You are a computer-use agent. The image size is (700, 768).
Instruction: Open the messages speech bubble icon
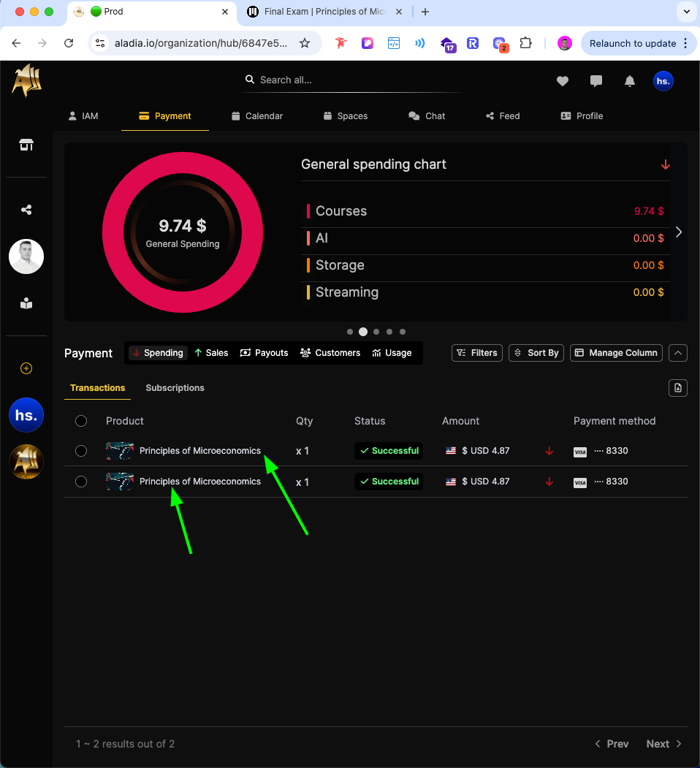596,81
